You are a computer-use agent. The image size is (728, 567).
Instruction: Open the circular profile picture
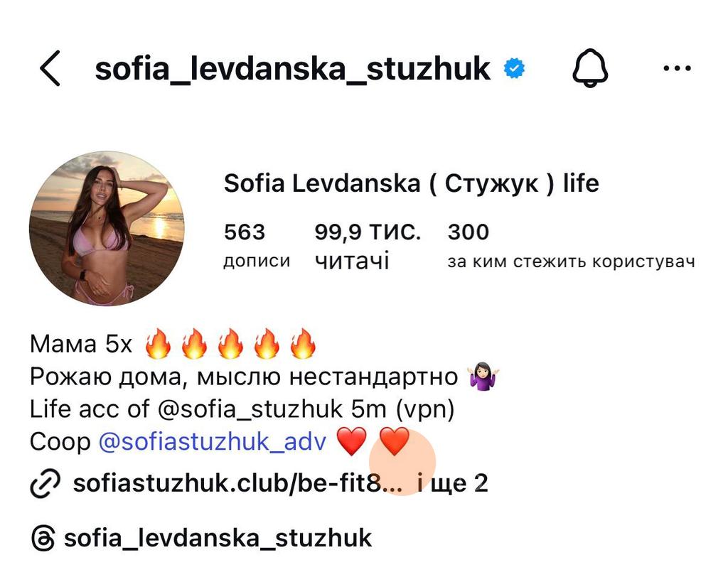tap(107, 228)
